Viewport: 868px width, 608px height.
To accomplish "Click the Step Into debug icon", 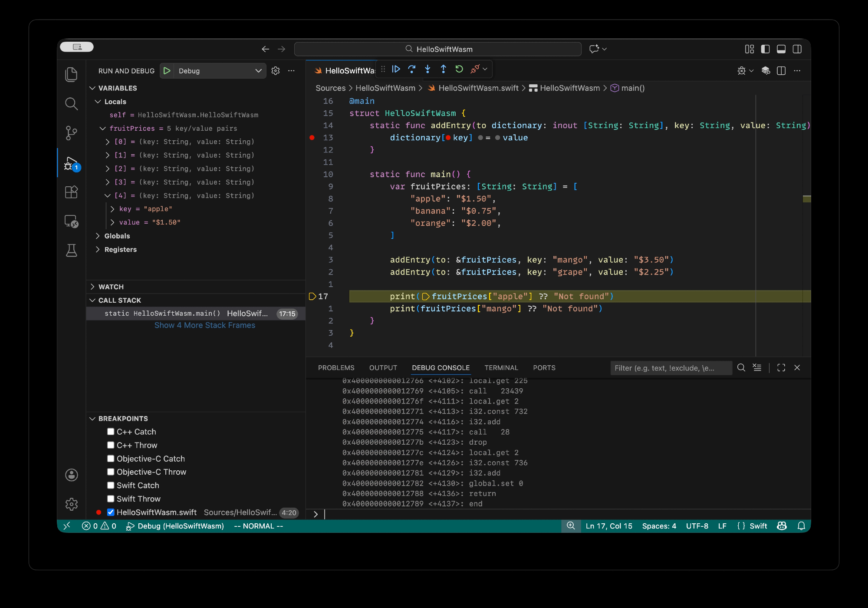I will click(x=427, y=69).
